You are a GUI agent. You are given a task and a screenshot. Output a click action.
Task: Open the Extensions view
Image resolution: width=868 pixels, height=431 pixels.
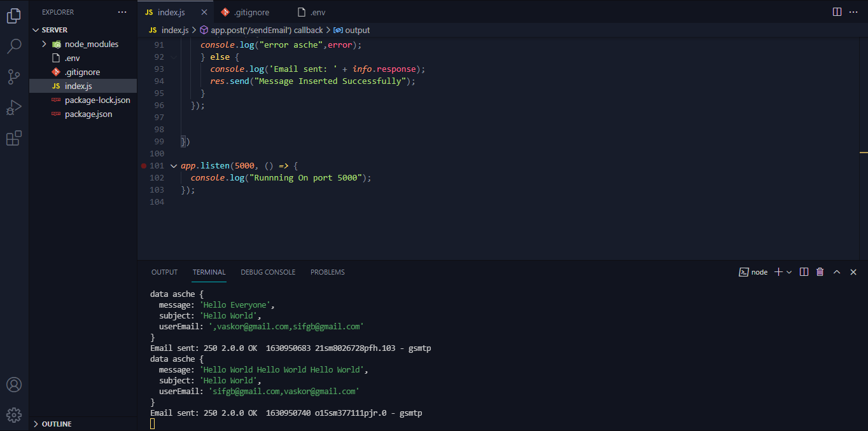click(x=14, y=138)
